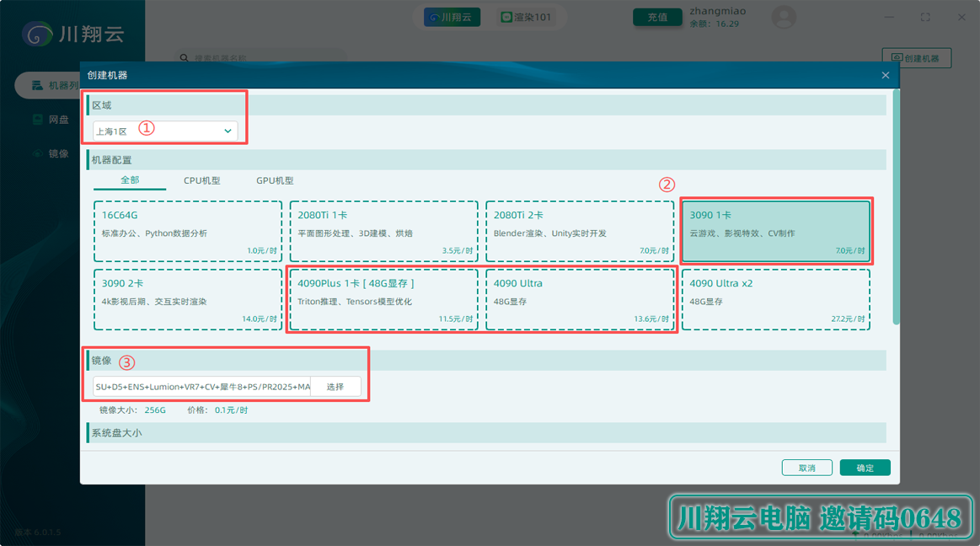Screen dimensions: 980x546
Task: Select the 3090 2卡 machine card
Action: pos(188,299)
